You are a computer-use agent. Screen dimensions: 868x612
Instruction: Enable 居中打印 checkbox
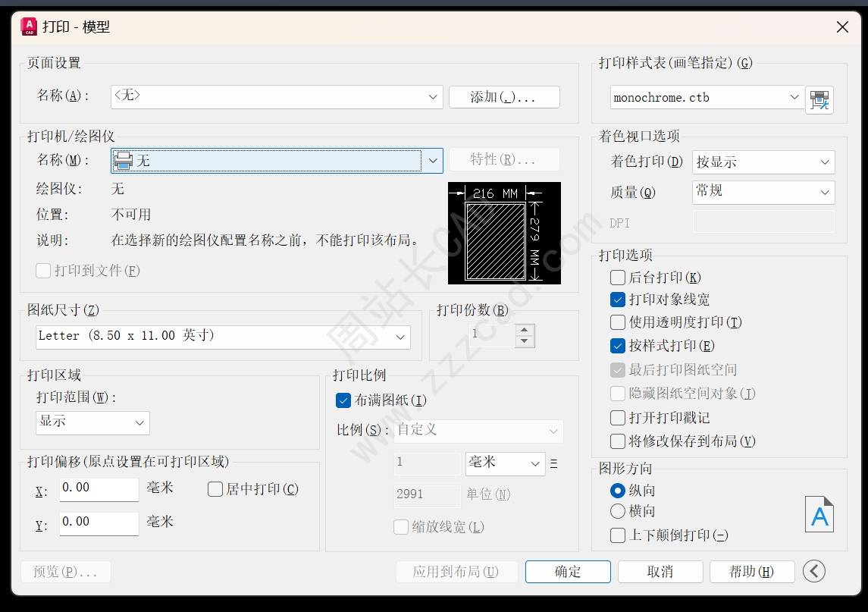pyautogui.click(x=215, y=490)
